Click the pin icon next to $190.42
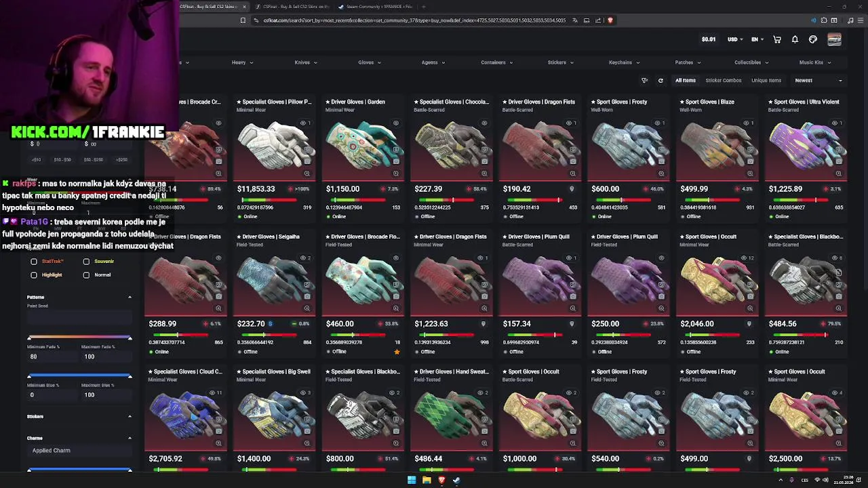The image size is (868, 488). click(x=572, y=189)
